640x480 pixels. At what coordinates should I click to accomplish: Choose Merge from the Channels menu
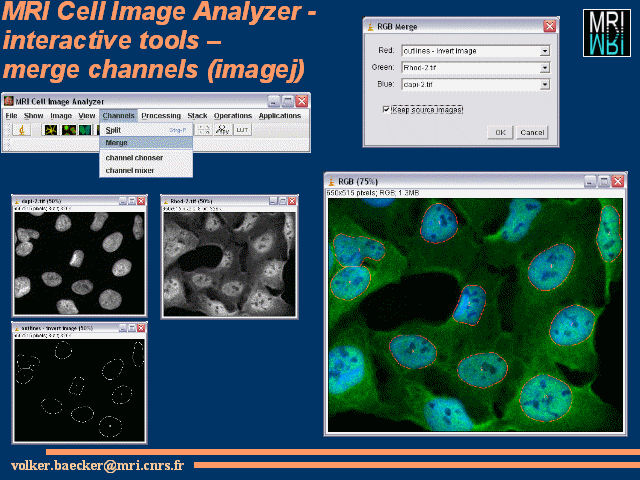tap(146, 142)
